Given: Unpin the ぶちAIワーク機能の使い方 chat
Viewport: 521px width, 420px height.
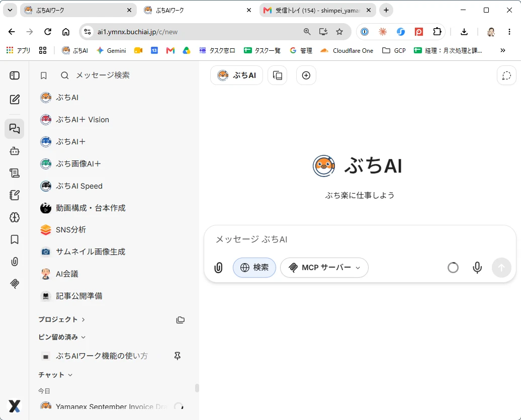Looking at the screenshot, I should (178, 356).
